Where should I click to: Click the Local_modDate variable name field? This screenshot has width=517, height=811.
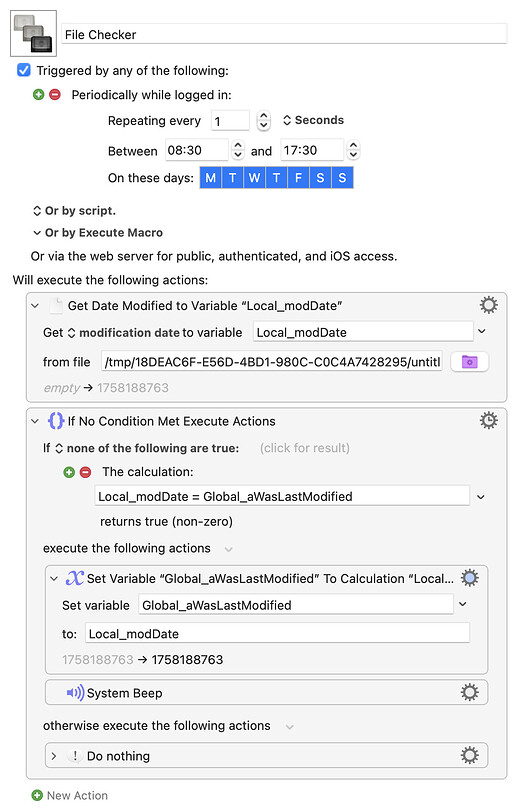pyautogui.click(x=363, y=332)
